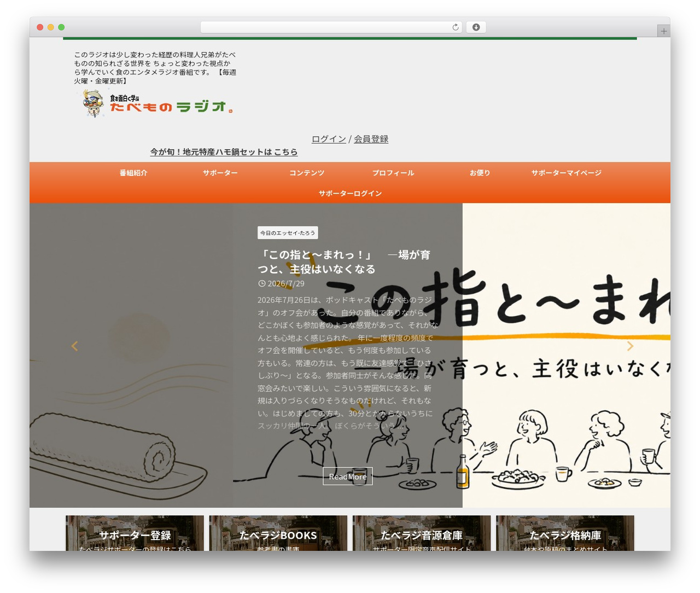
Task: Open the サポーター登録 banner
Action: (x=135, y=533)
